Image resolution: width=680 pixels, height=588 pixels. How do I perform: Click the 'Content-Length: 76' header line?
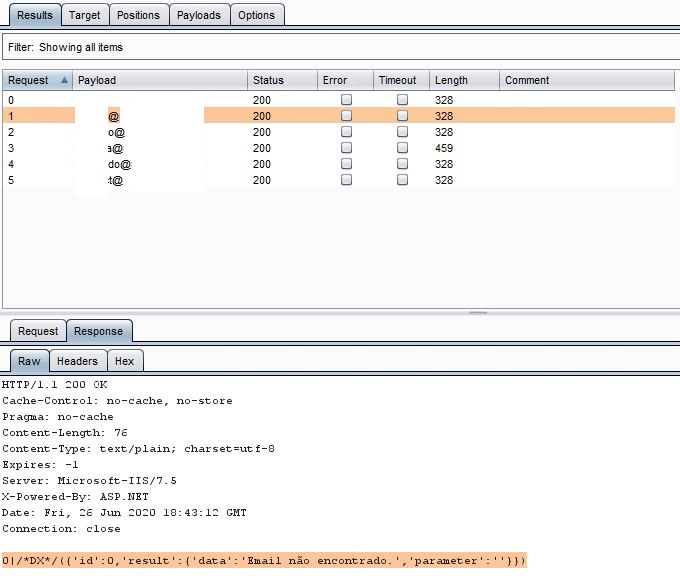[x=65, y=433]
